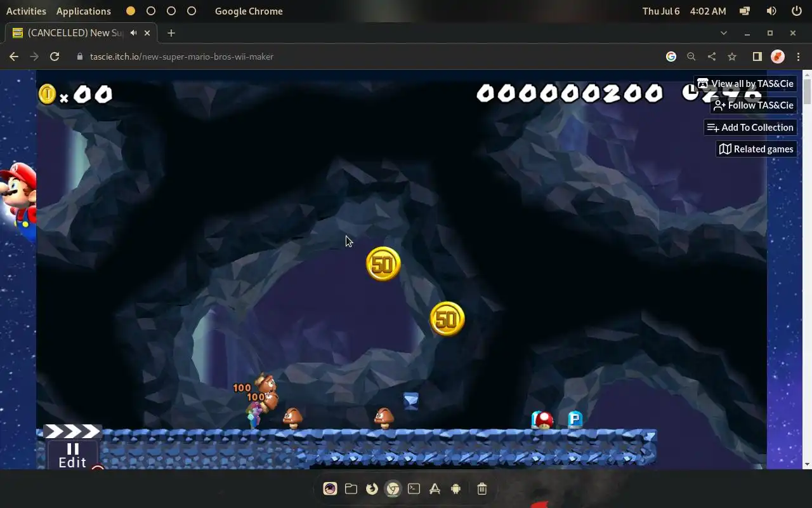812x508 pixels.
Task: Reload the current page
Action: [55, 57]
